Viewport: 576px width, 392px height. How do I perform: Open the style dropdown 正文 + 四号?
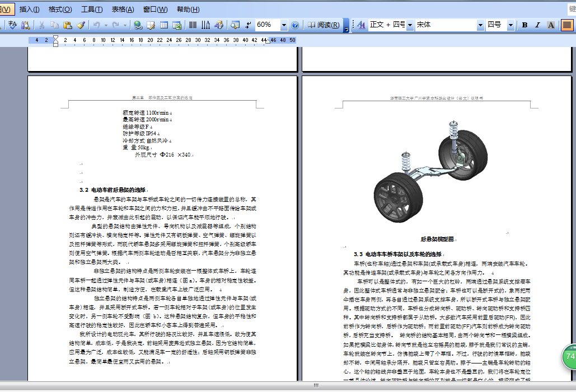pos(410,25)
